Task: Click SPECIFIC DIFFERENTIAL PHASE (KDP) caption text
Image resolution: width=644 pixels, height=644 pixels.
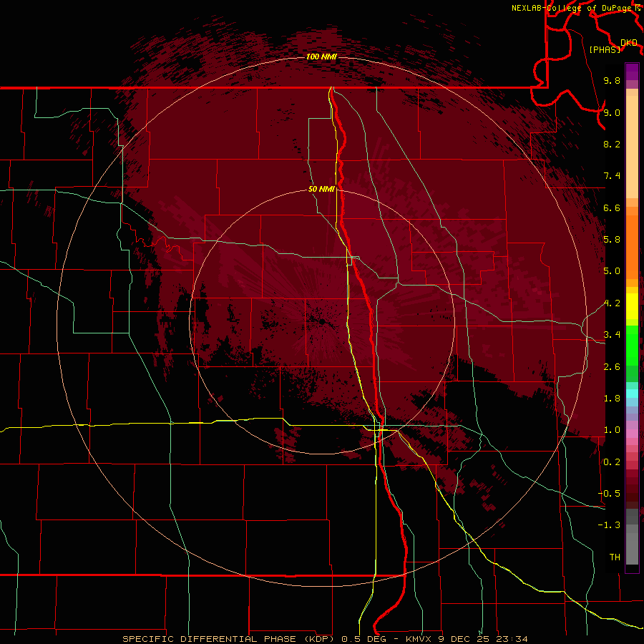Action: [x=230, y=639]
